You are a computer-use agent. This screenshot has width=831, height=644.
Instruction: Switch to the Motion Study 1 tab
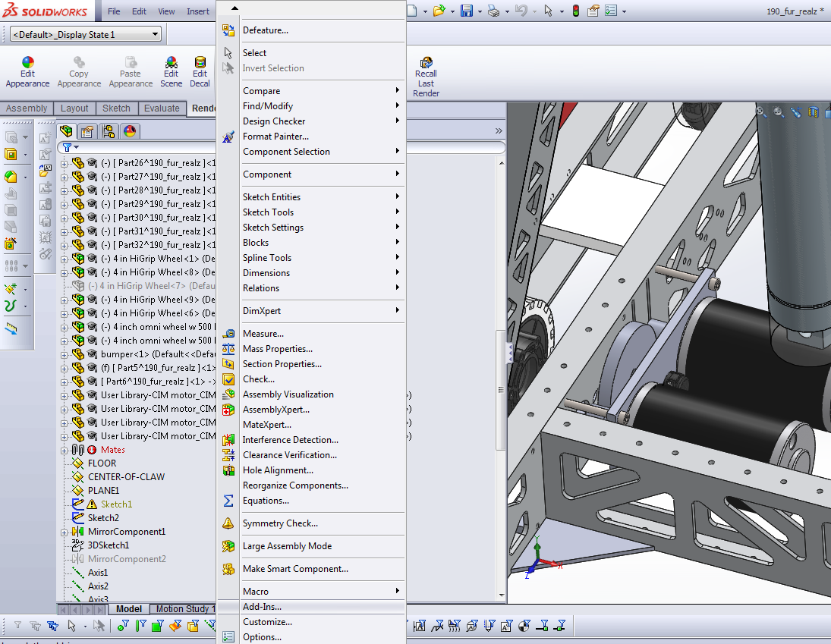point(184,609)
